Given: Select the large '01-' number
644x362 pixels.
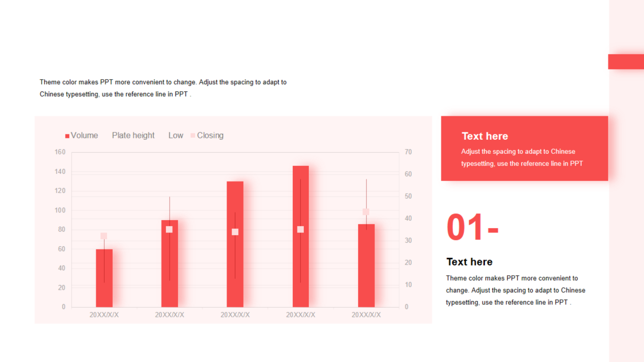Looking at the screenshot, I should click(x=472, y=227).
